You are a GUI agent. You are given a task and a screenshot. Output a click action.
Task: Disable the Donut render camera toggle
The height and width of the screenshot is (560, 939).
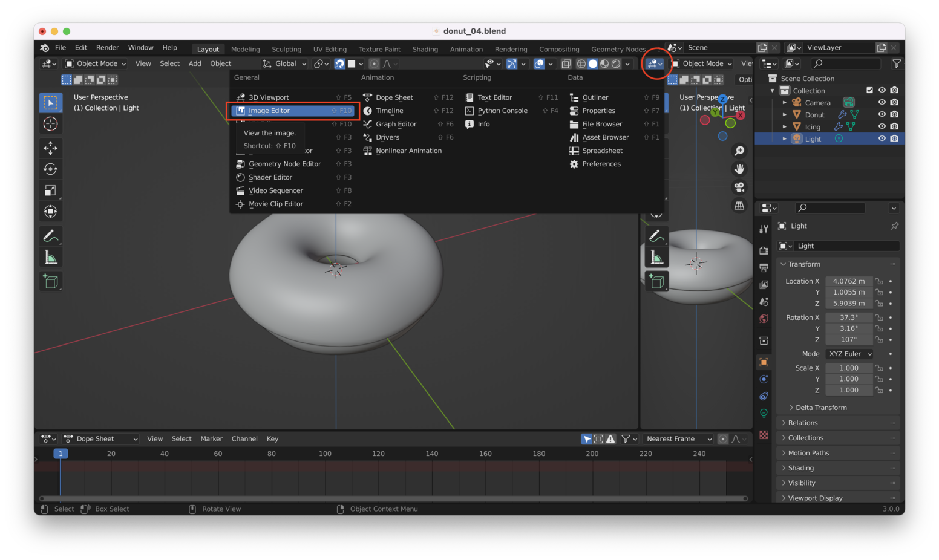tap(894, 114)
